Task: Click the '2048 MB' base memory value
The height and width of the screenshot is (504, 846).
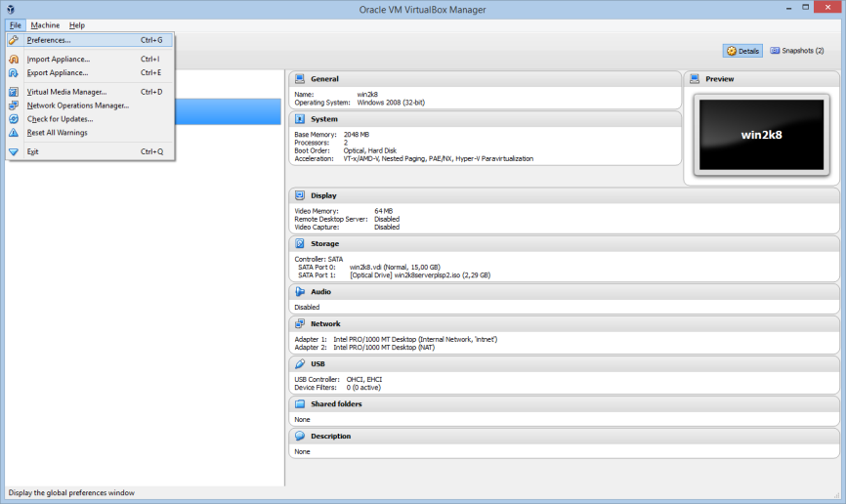Action: pyautogui.click(x=357, y=135)
